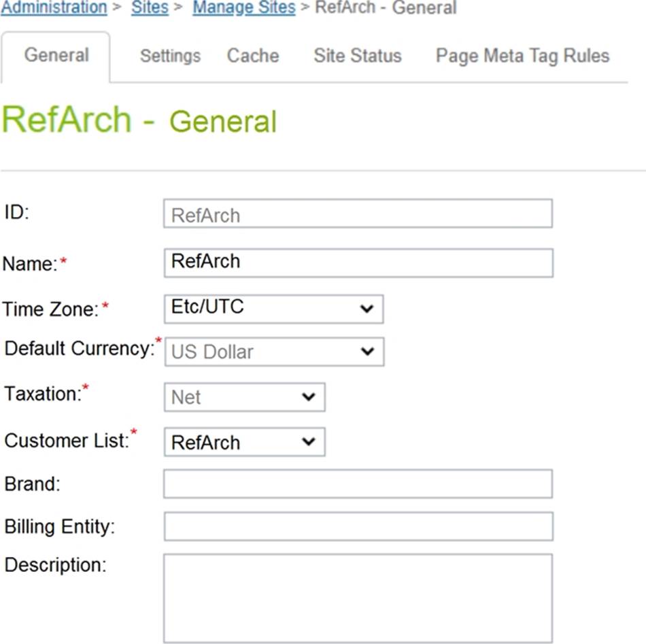This screenshot has height=644, width=646.
Task: Click the Description field label
Action: pyautogui.click(x=55, y=565)
